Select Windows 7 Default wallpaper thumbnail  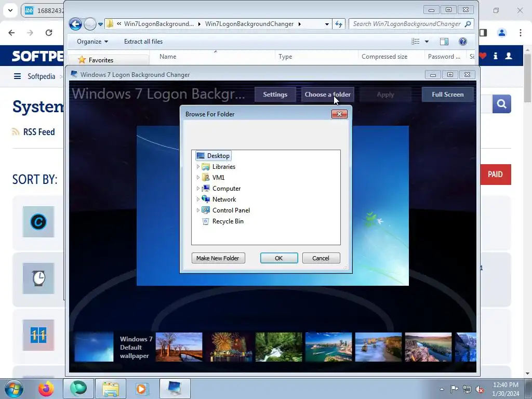click(x=94, y=347)
